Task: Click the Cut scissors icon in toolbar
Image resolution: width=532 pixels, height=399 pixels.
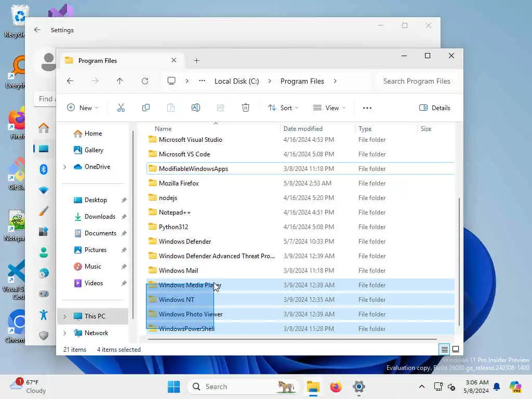Action: point(121,108)
